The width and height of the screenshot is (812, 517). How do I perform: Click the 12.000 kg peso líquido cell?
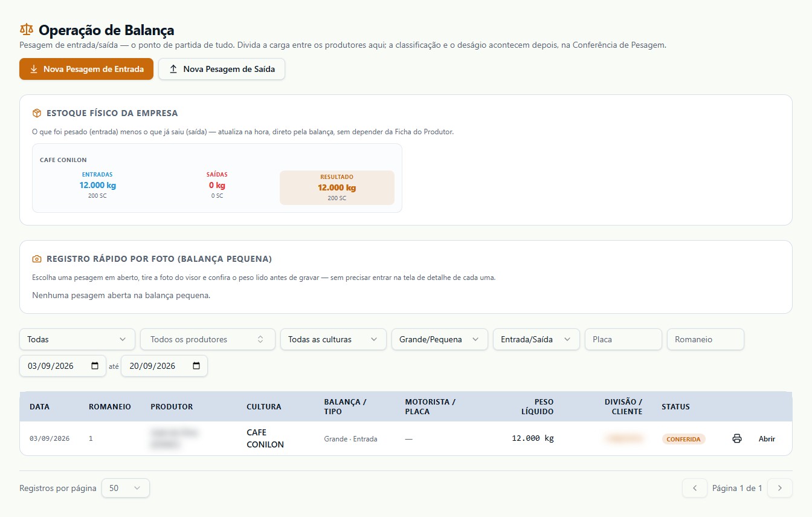532,438
